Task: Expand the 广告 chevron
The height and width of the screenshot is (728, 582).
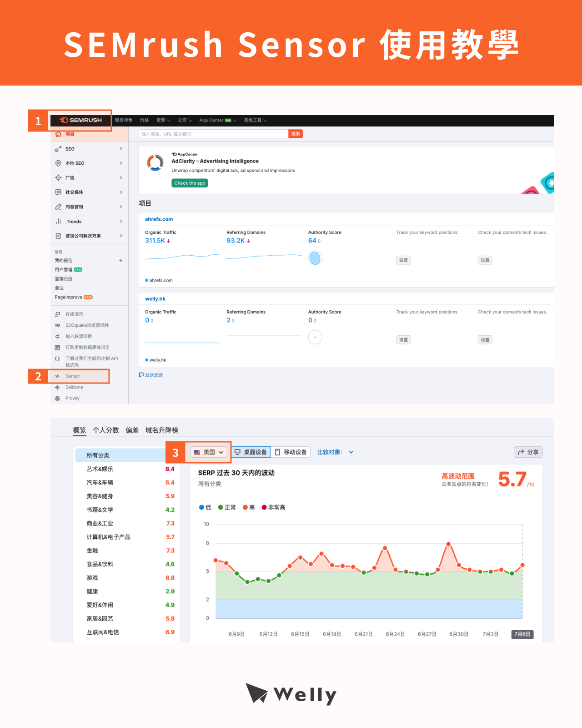Action: (121, 177)
